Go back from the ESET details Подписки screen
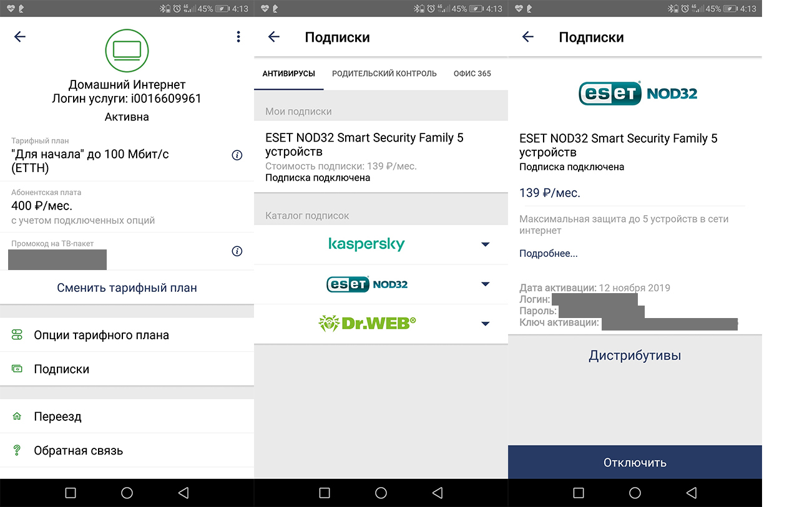Viewport: 812px width, 507px height. tap(528, 37)
